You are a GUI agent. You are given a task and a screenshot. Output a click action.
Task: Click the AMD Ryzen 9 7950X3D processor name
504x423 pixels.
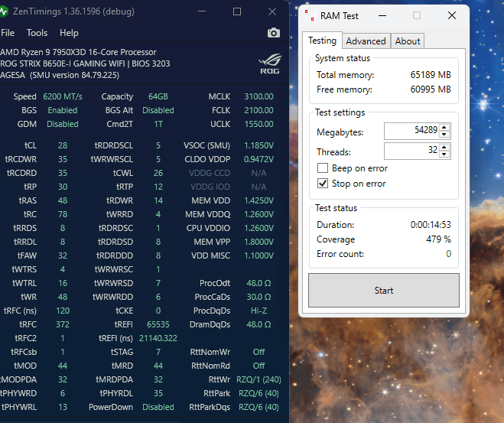click(78, 52)
